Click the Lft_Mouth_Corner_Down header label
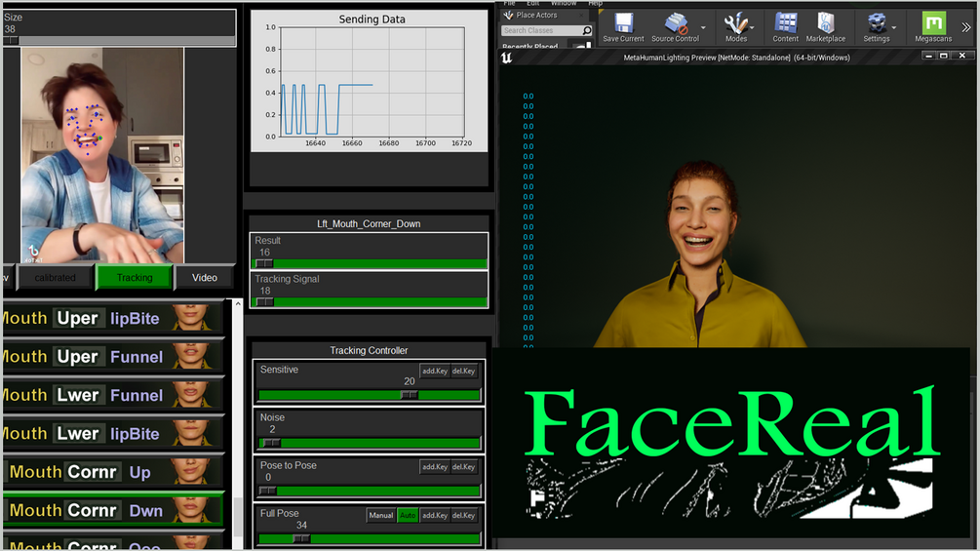 [x=369, y=223]
